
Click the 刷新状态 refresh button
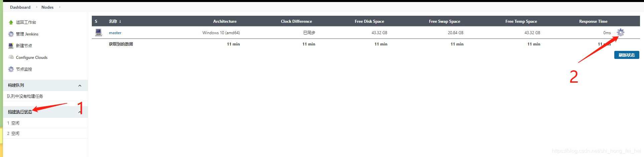click(x=627, y=55)
